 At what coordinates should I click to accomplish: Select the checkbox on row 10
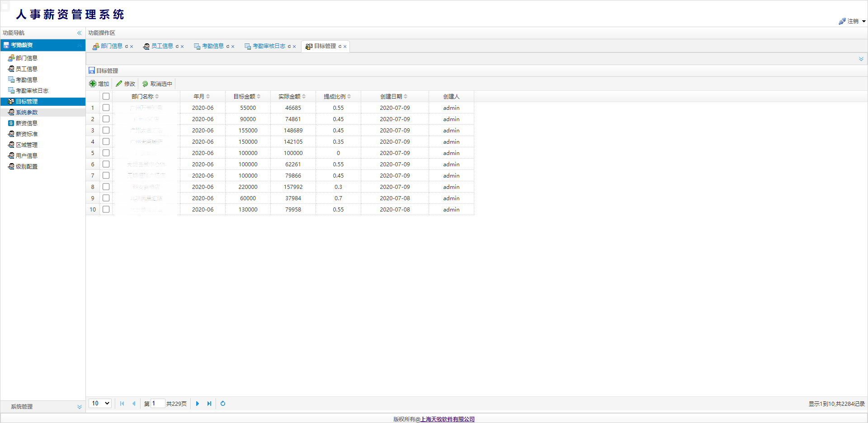pos(106,209)
